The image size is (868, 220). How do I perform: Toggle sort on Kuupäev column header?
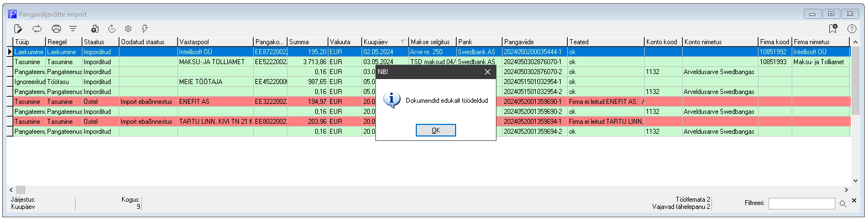[385, 42]
